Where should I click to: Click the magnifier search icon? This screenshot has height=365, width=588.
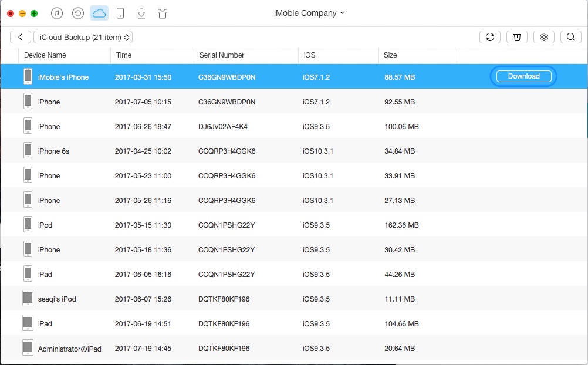click(570, 37)
